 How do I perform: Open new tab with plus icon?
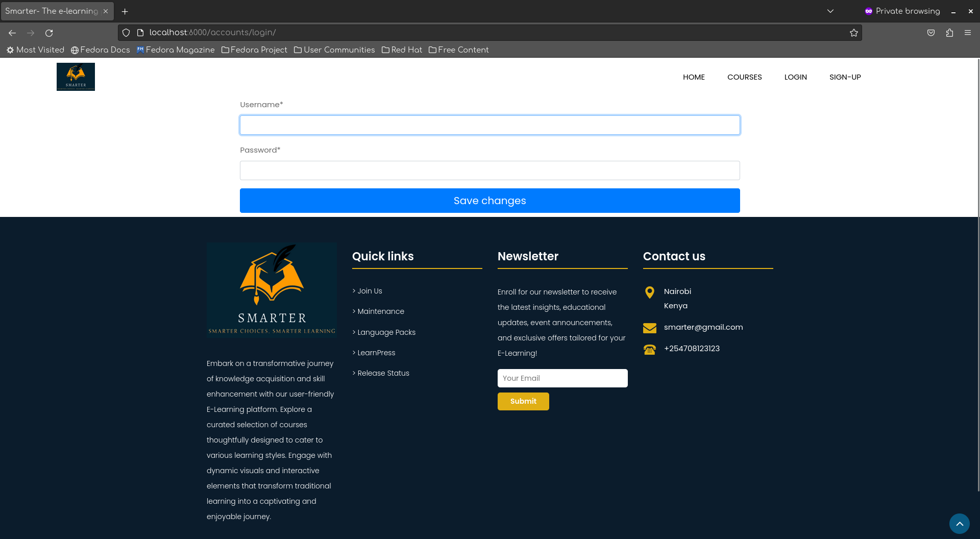click(125, 11)
